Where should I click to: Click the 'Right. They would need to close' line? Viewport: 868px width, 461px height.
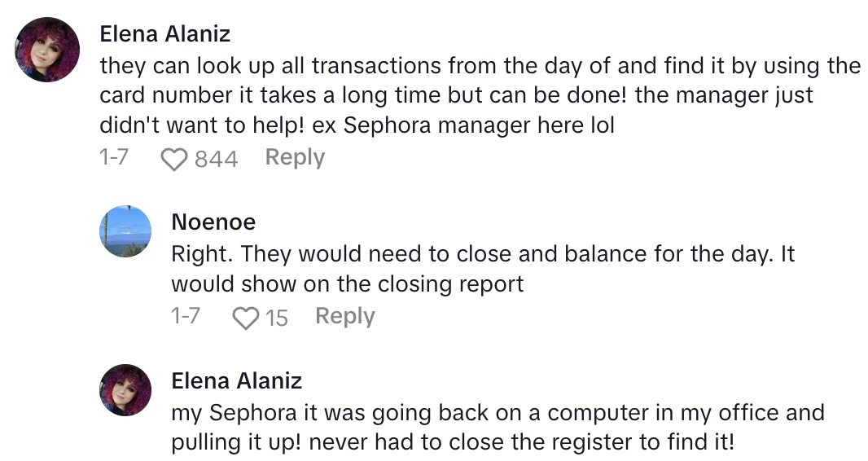482,253
